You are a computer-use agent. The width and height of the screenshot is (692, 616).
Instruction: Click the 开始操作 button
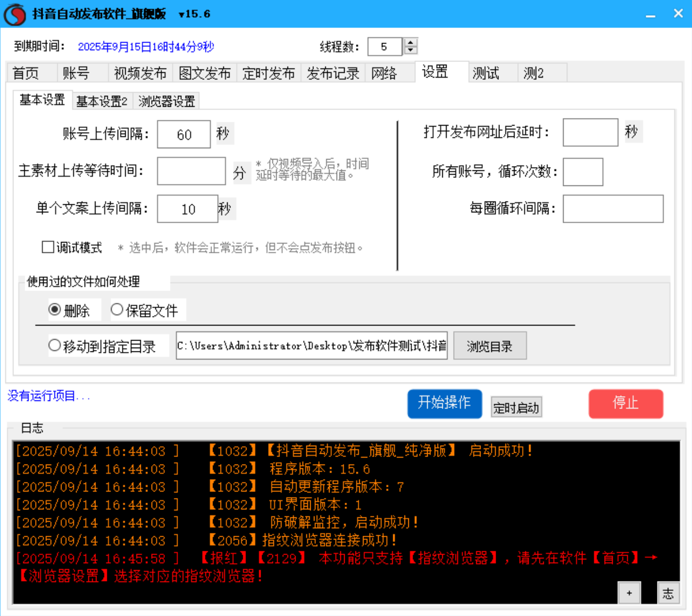[x=444, y=404]
